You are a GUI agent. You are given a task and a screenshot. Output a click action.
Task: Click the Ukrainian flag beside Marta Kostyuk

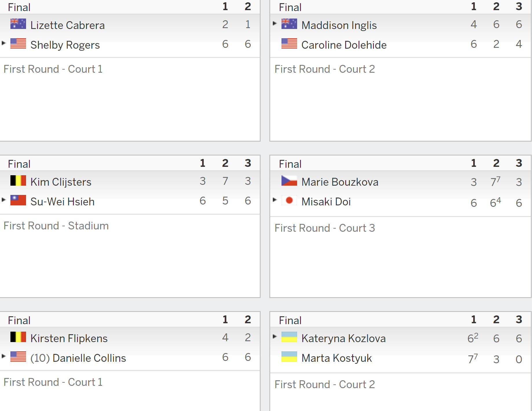tap(289, 357)
